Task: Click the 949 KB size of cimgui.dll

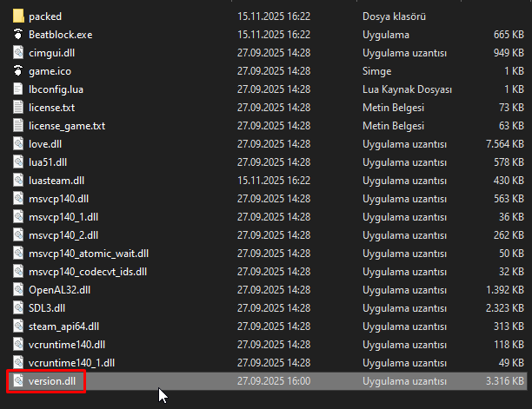Action: pos(509,53)
